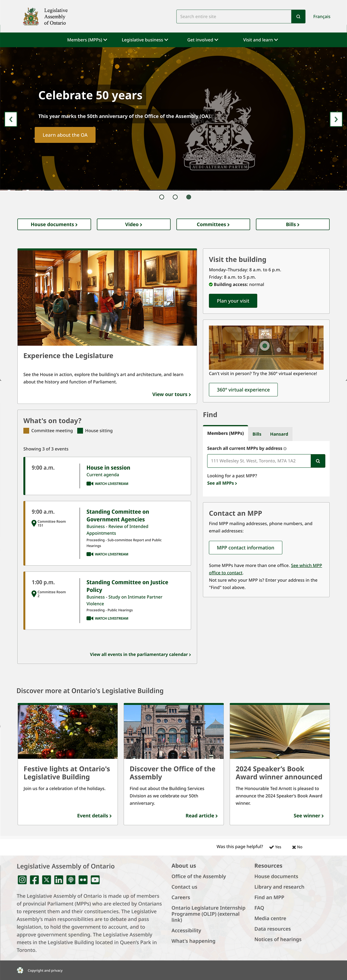Expand the Members (MPPs) navigation dropdown
This screenshot has height=980, width=347.
click(87, 40)
